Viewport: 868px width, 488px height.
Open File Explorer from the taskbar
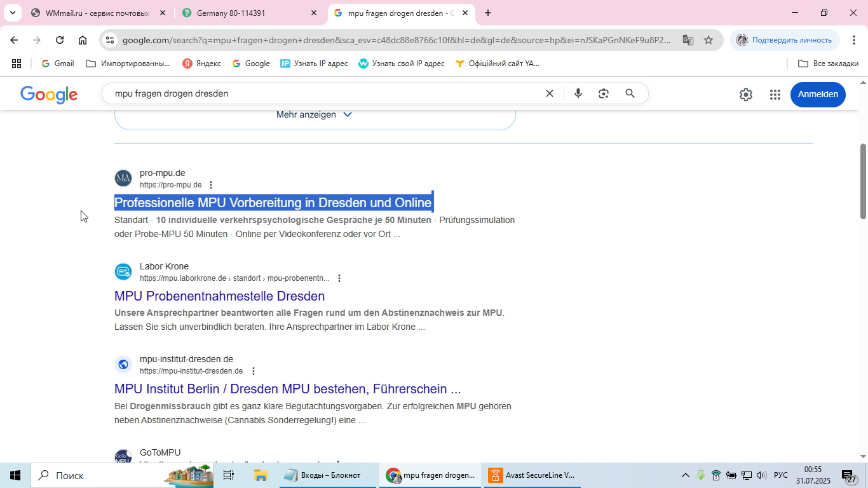tap(261, 475)
